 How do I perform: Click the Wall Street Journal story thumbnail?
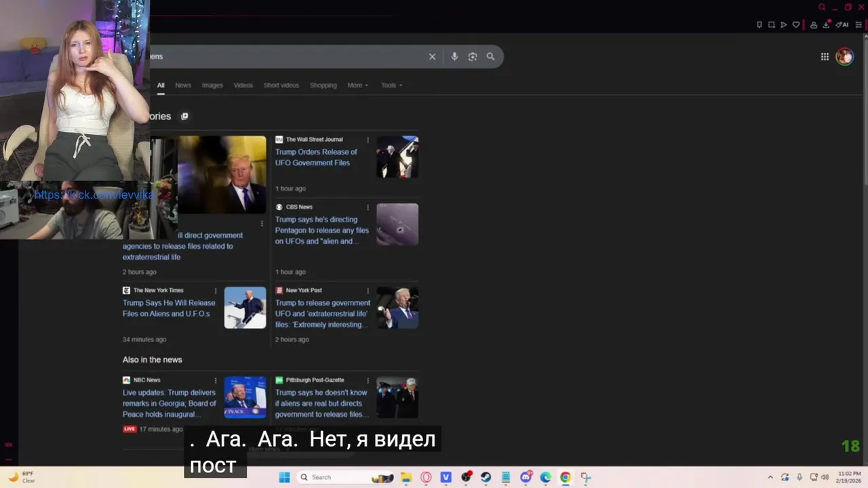click(x=397, y=157)
